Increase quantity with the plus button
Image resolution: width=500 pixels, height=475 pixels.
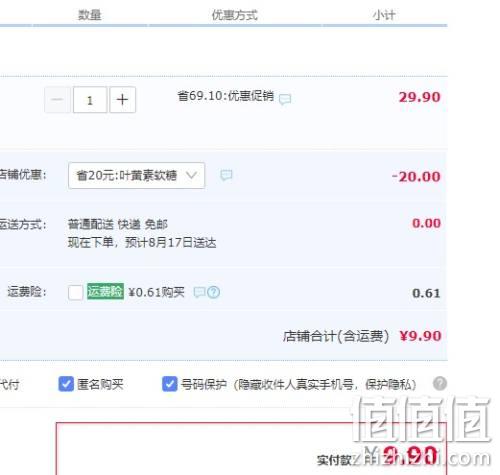(122, 100)
